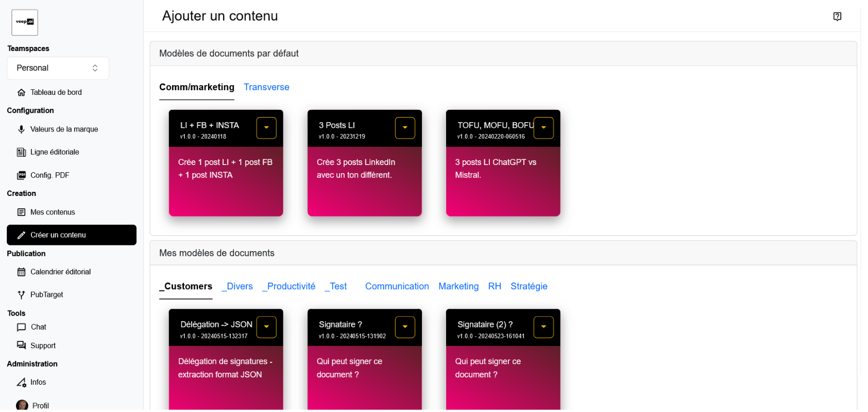Switch to the _Test tab
Screen dimensions: 868x412
(x=336, y=286)
